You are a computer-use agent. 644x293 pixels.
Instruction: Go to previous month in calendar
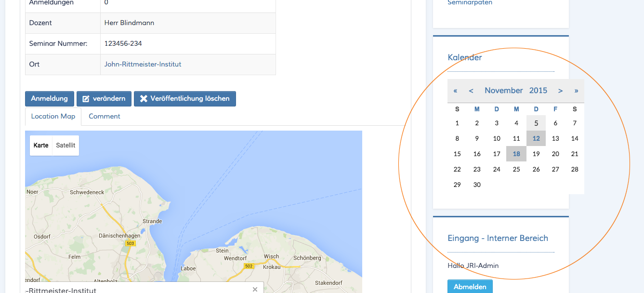(x=471, y=91)
